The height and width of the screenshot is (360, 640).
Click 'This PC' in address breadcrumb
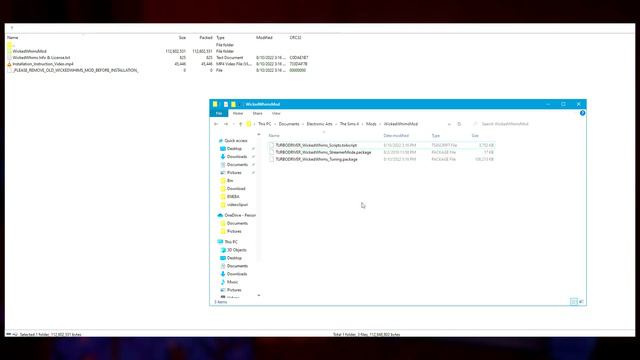pyautogui.click(x=264, y=124)
